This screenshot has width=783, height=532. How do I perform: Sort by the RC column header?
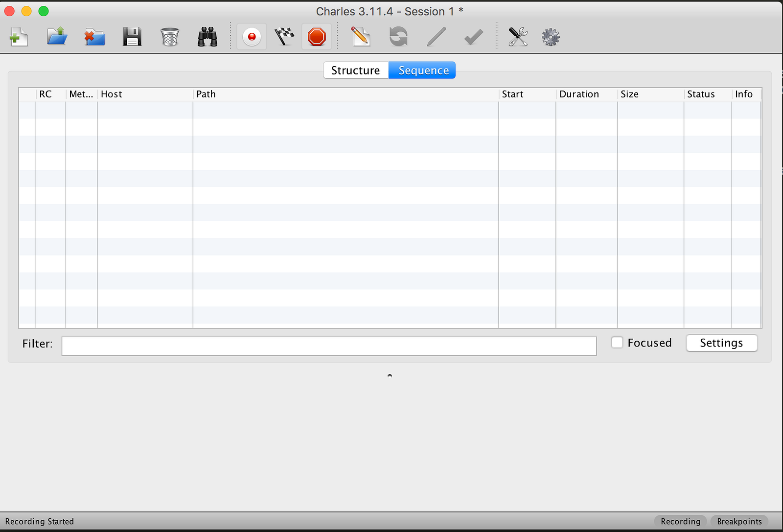(x=50, y=94)
